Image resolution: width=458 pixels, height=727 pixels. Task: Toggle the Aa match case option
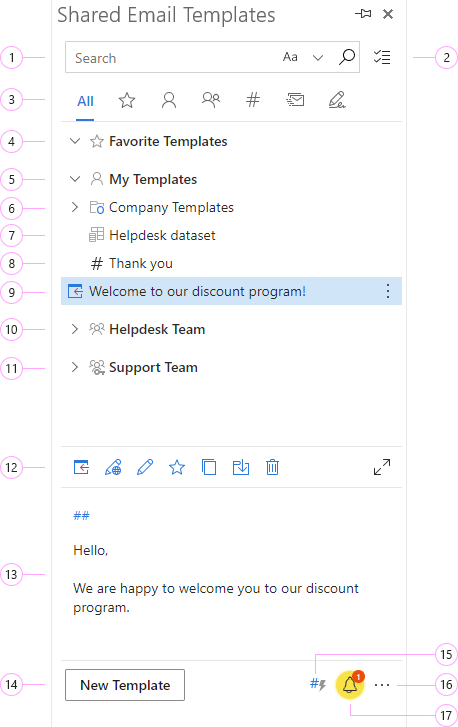click(x=290, y=57)
